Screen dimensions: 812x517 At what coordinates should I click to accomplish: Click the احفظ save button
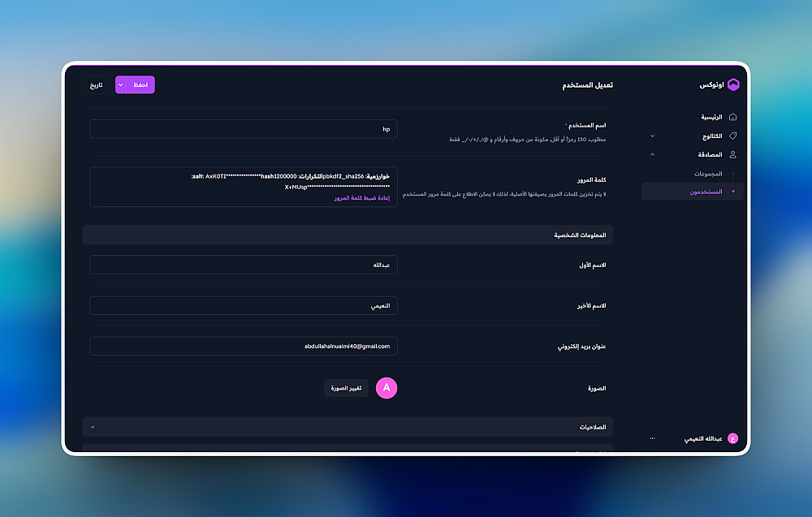[x=140, y=85]
